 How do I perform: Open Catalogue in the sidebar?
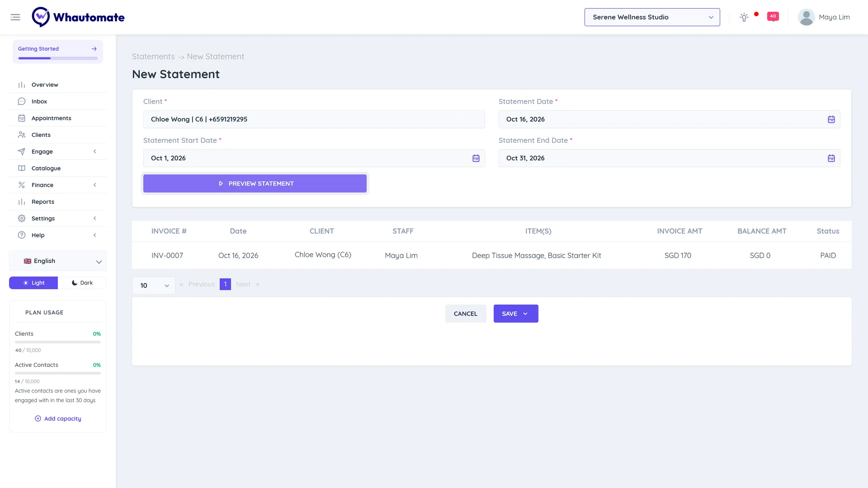tap(46, 168)
